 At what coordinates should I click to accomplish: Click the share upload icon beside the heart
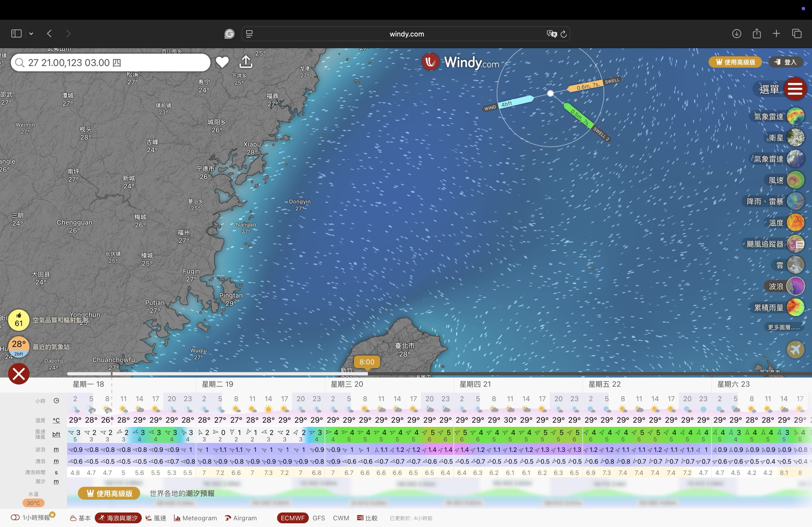(246, 62)
